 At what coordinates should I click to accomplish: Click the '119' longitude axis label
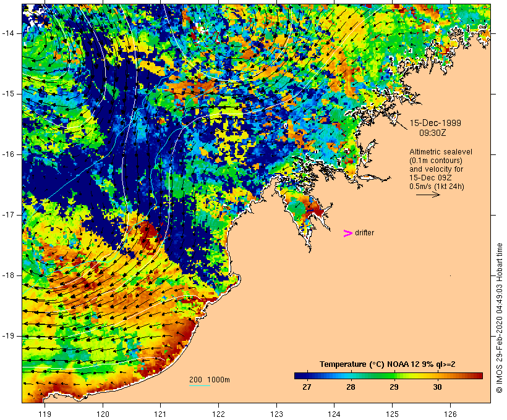click(x=45, y=414)
